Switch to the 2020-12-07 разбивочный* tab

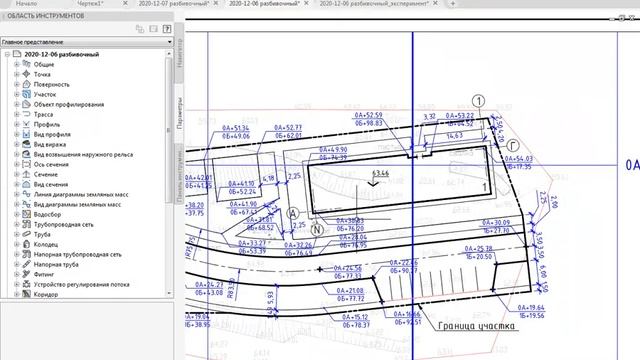(x=174, y=3)
